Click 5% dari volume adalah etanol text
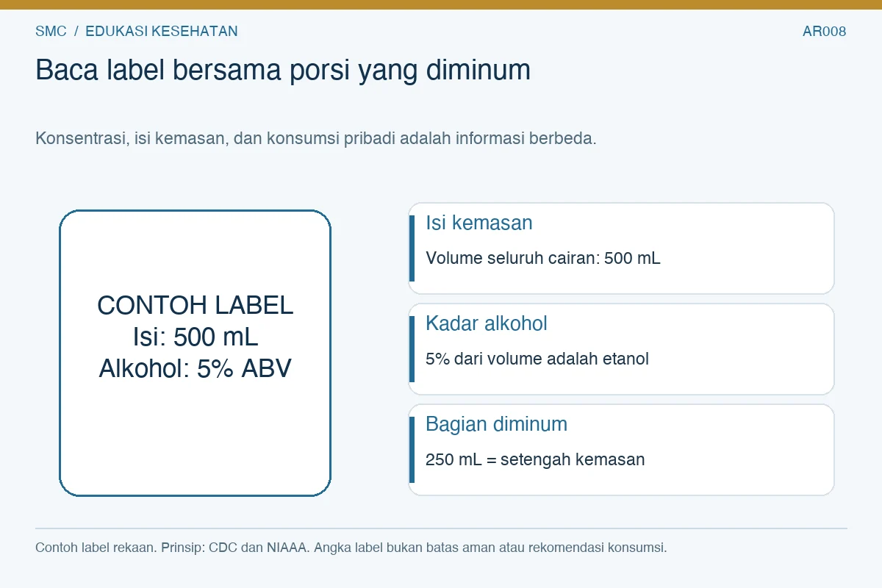 click(x=537, y=359)
